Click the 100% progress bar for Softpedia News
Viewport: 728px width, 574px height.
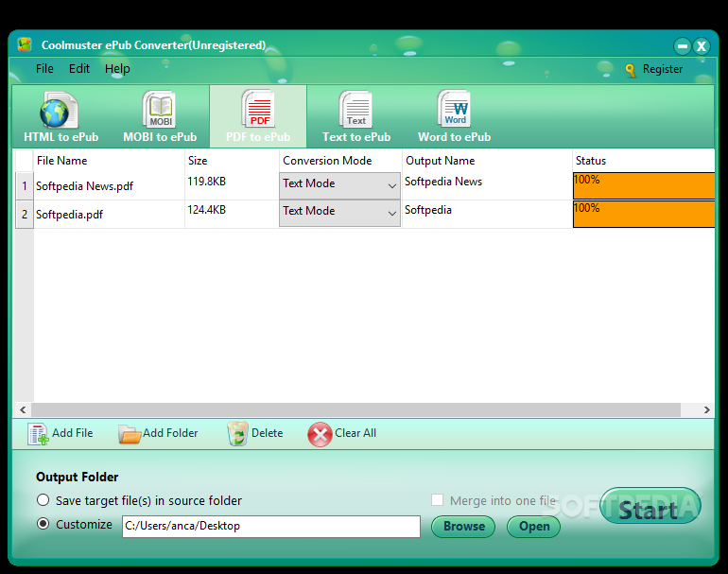[644, 185]
